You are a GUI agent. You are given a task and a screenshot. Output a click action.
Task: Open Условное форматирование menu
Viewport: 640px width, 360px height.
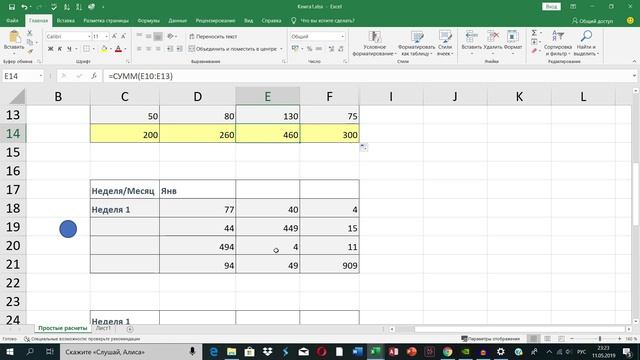pos(374,43)
